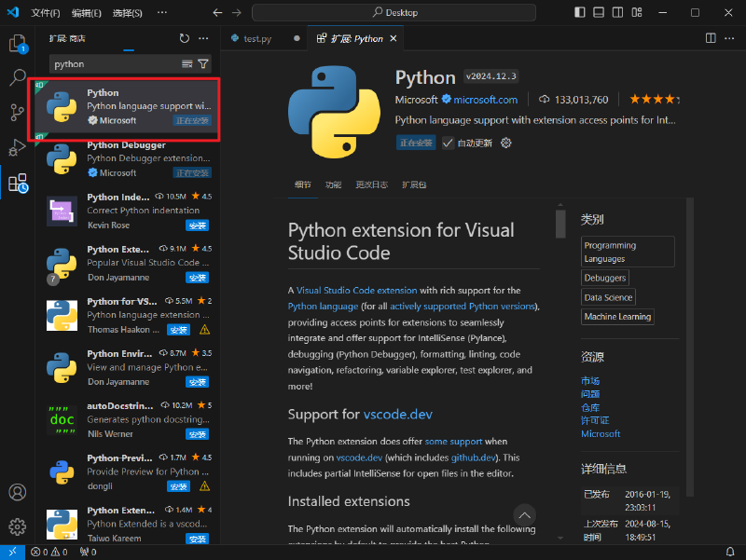This screenshot has width=746, height=560.
Task: Follow the Visual Studio Code extension link
Action: [x=356, y=290]
